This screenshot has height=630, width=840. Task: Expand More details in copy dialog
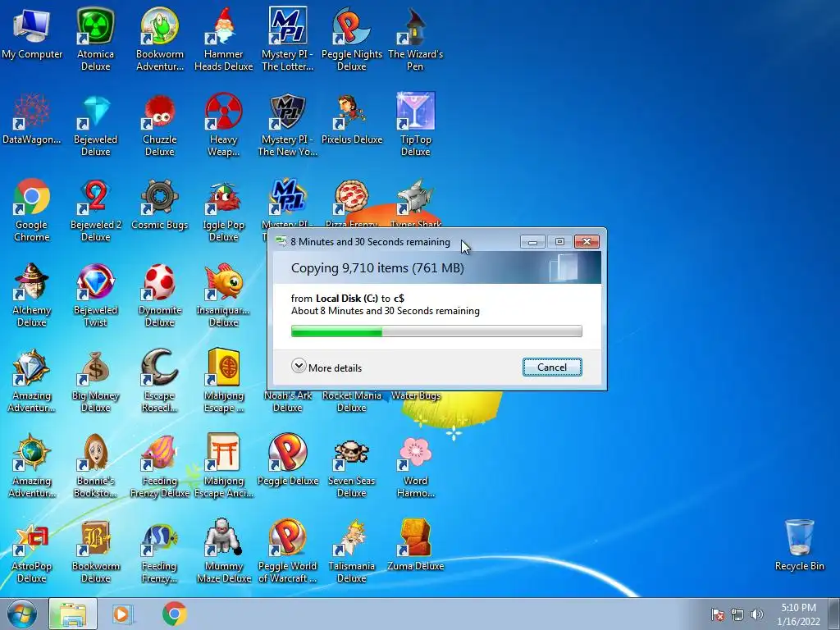[326, 367]
